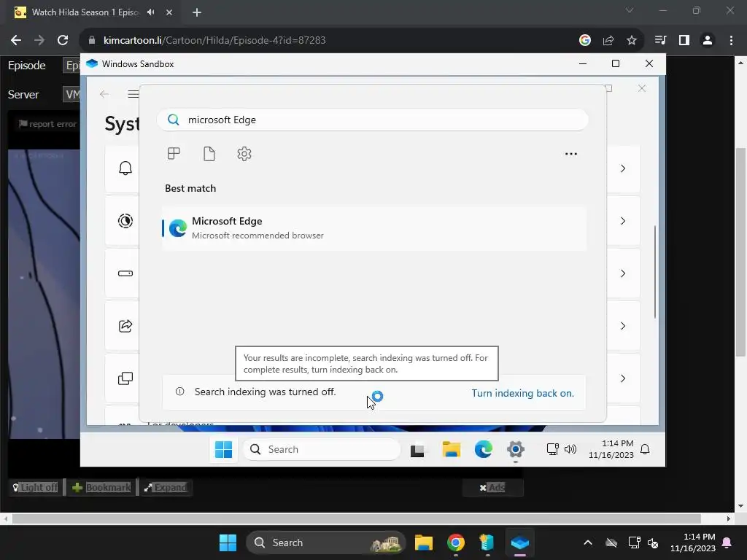Open Multitasking row icon in Settings
747x560 pixels.
(x=125, y=378)
